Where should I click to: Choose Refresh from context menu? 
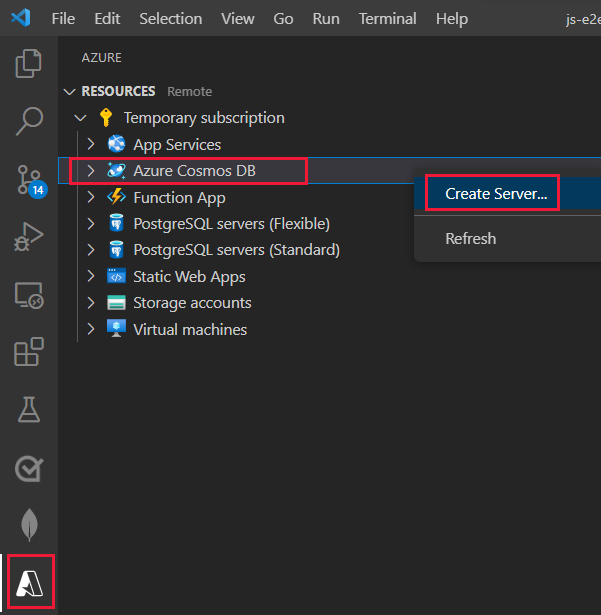click(508, 238)
